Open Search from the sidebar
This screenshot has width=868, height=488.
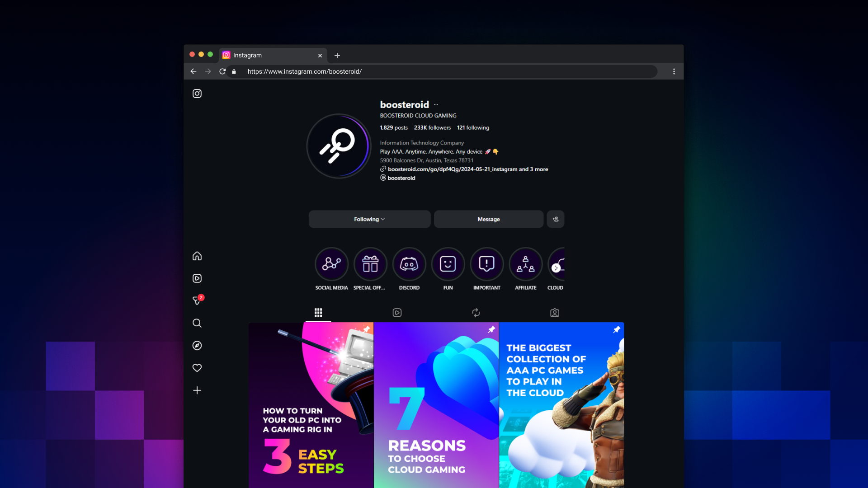click(197, 323)
